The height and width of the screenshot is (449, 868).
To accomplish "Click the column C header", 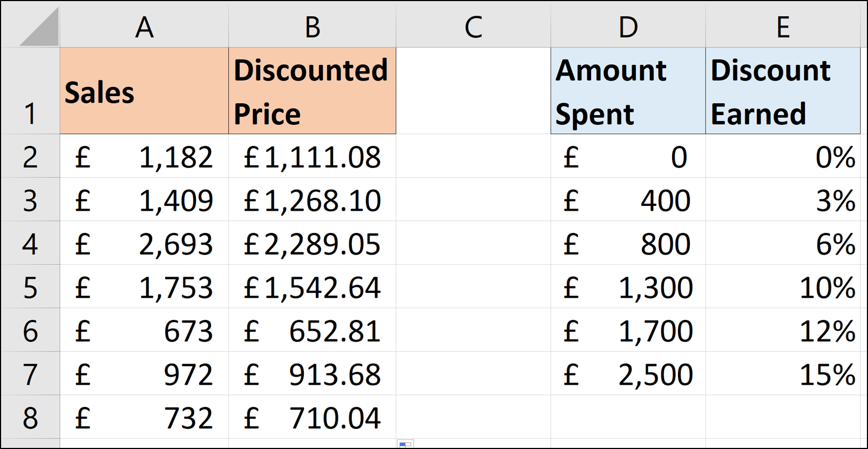I will (x=473, y=26).
